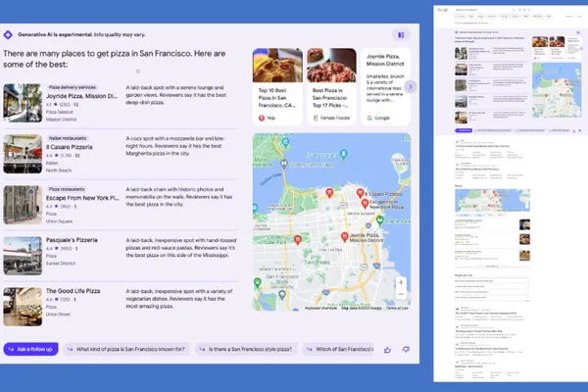Click the Escape From New York Pizza thumbnail
The image size is (588, 392).
coord(23,205)
